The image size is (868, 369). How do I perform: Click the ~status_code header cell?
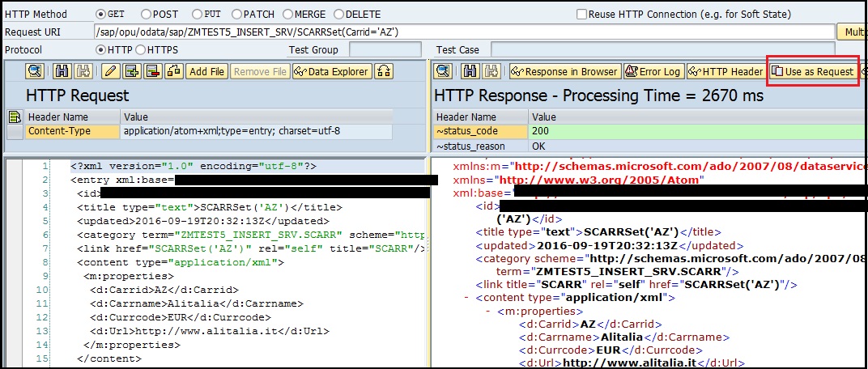[480, 131]
